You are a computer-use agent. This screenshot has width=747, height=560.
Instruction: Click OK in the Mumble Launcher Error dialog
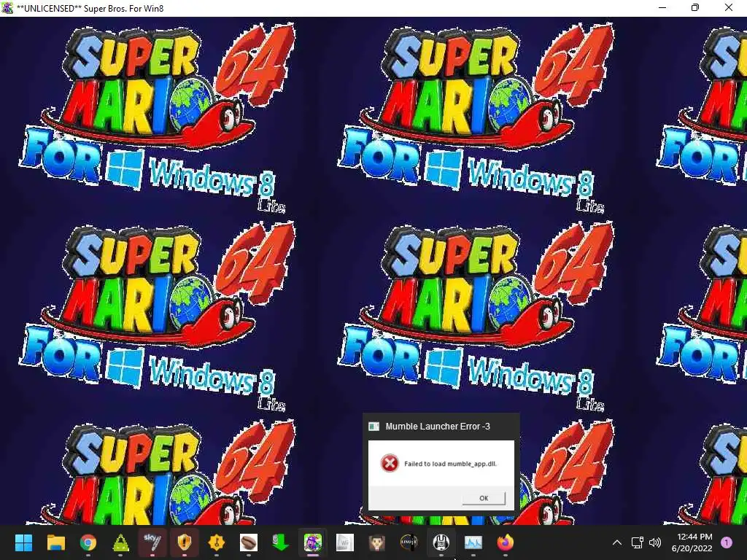[484, 497]
